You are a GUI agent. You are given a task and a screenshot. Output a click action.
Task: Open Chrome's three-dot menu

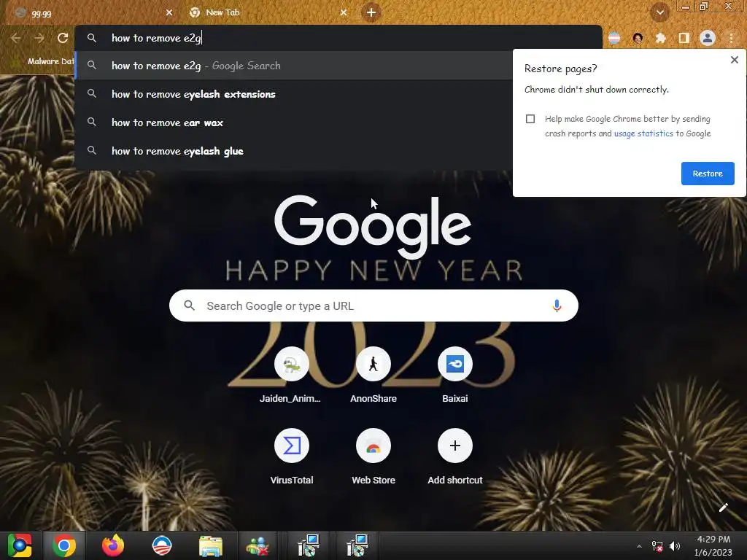731,38
